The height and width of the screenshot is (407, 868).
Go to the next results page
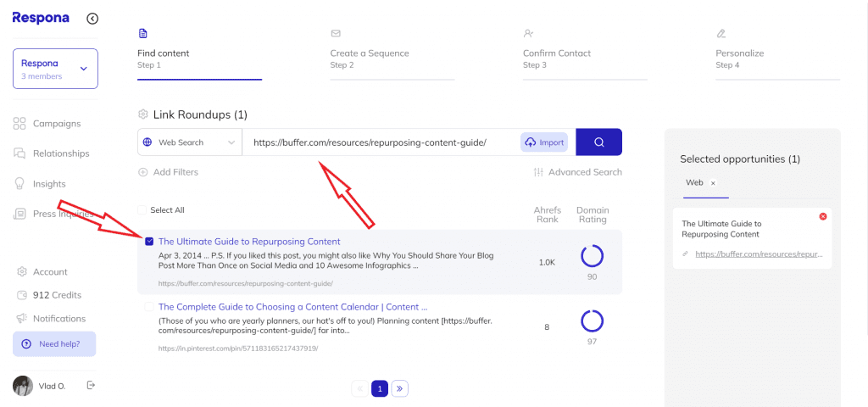tap(400, 388)
